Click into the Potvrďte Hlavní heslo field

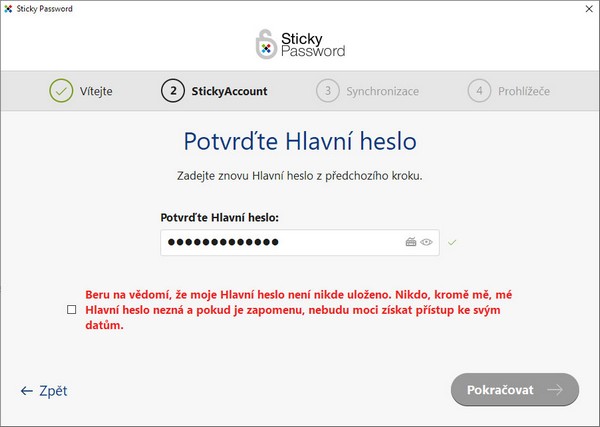[x=300, y=242]
